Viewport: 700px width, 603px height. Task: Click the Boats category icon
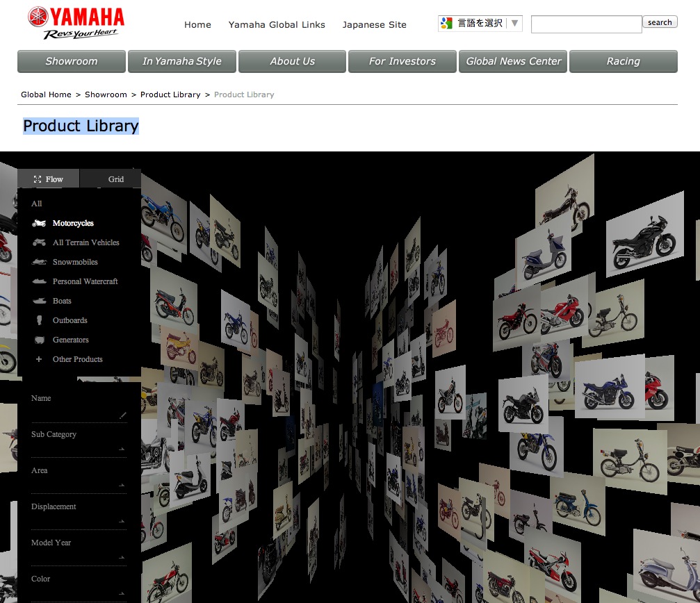click(39, 301)
